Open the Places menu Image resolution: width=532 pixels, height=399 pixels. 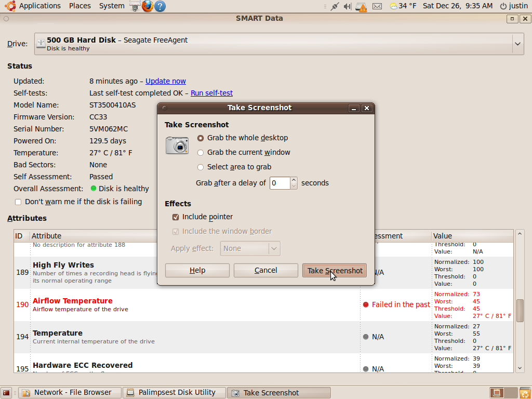coord(79,6)
